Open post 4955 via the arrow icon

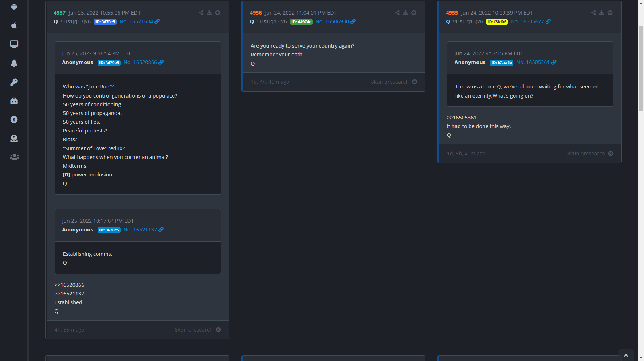coord(610,13)
